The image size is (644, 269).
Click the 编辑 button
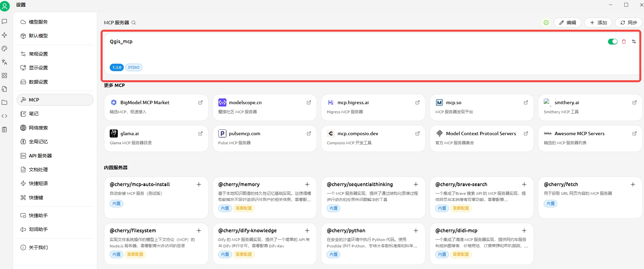click(x=568, y=23)
